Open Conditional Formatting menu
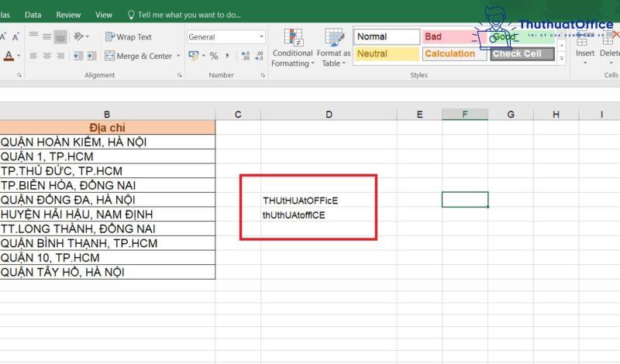Screen dimensions: 620x364 (293, 47)
